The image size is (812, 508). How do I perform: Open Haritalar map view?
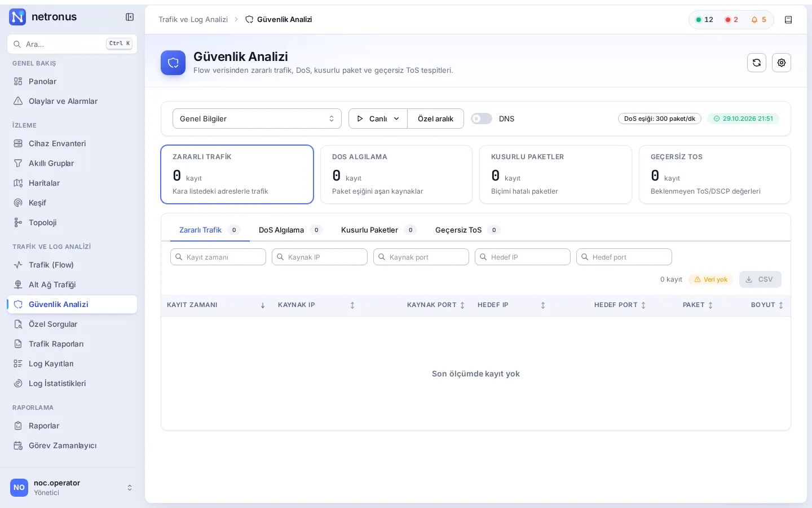[72, 183]
